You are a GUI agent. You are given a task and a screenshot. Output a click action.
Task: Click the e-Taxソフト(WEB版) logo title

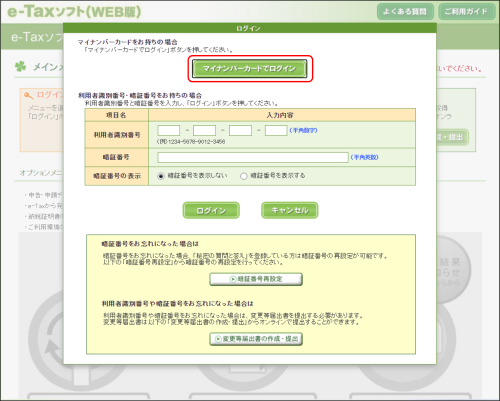[x=74, y=12]
